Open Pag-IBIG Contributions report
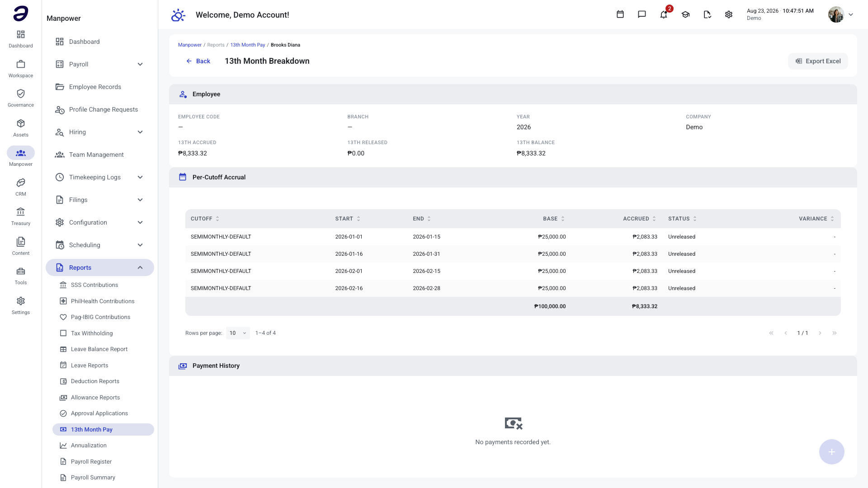Viewport: 868px width, 488px height. coord(103,317)
